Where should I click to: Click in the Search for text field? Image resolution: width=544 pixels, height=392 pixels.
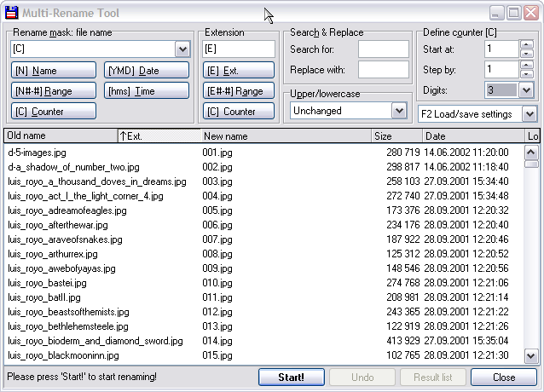pos(383,49)
